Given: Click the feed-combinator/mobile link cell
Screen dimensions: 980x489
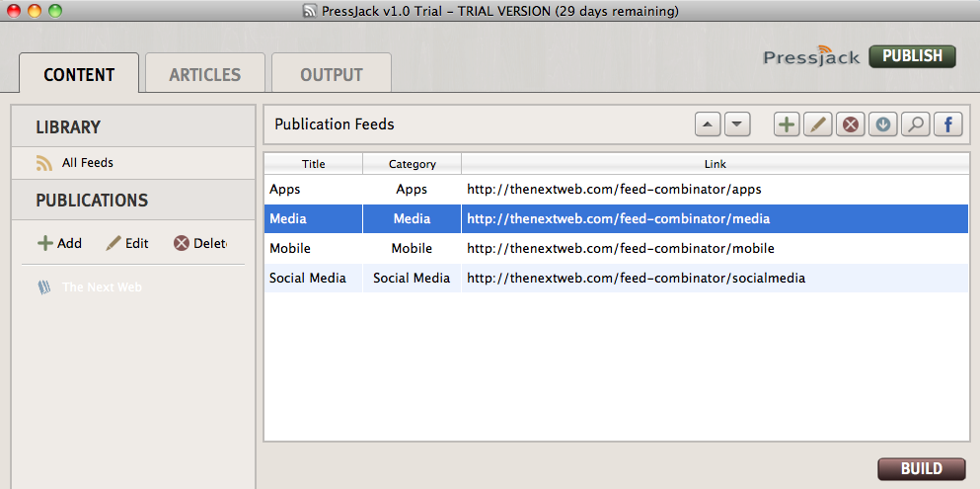Looking at the screenshot, I should tap(715, 248).
